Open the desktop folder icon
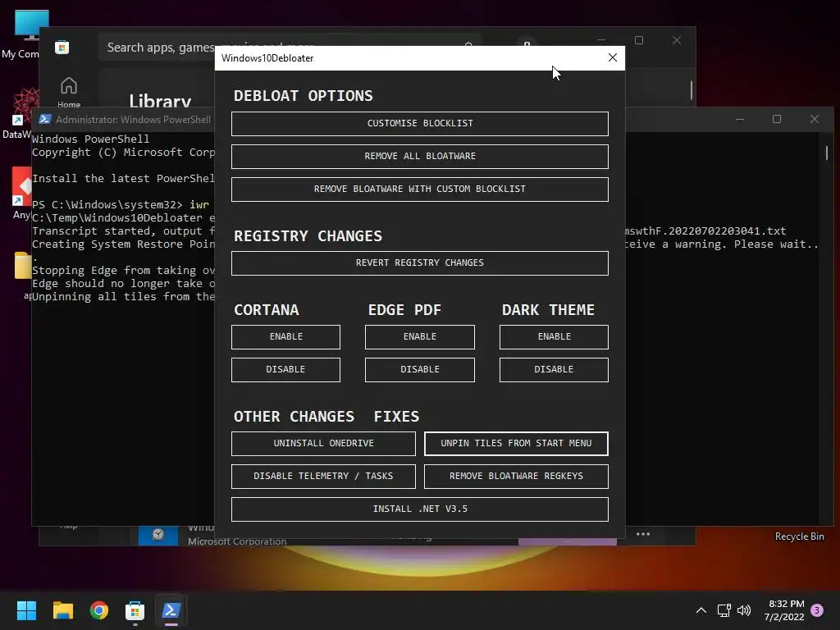Image resolution: width=840 pixels, height=630 pixels. 22,265
